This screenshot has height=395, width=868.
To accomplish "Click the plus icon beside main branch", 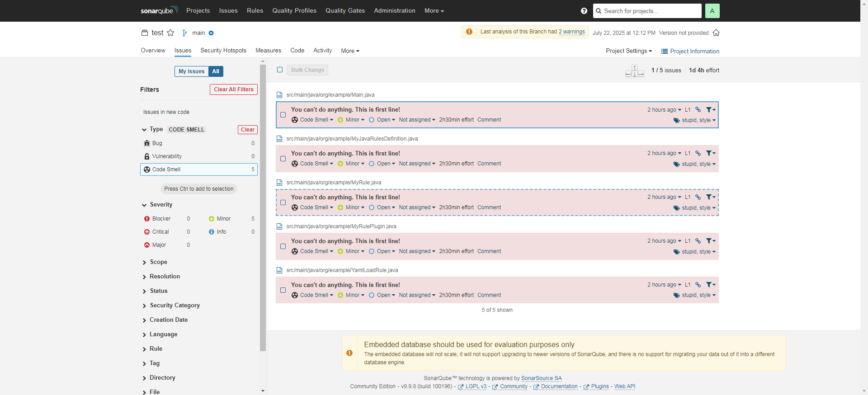I will 211,33.
